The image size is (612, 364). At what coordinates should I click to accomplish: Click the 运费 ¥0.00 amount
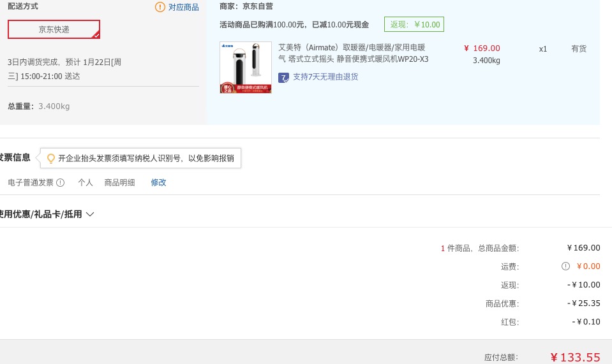point(588,266)
